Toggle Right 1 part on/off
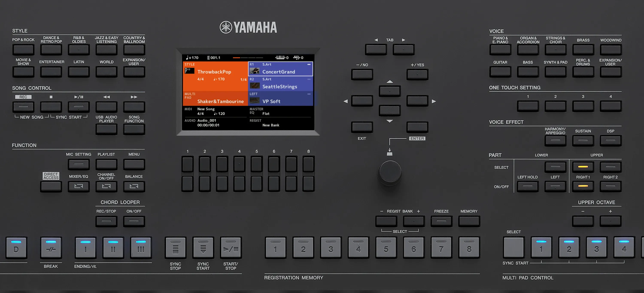The width and height of the screenshot is (644, 293). pos(583,187)
